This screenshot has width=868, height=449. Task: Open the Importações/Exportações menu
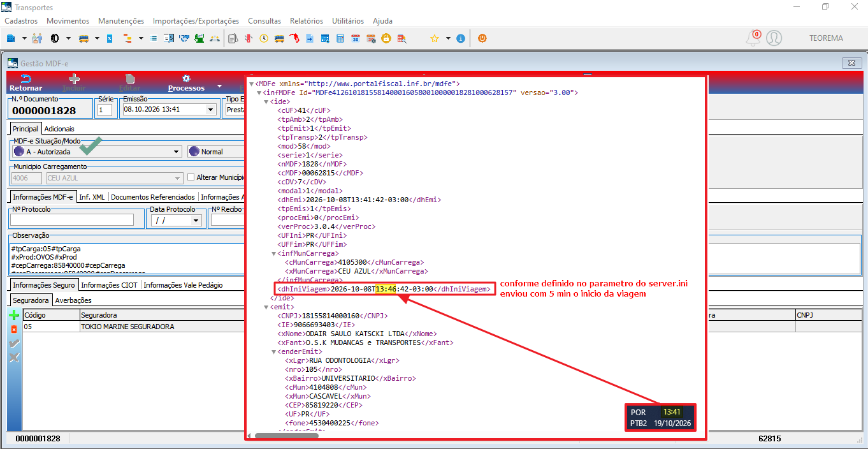point(196,21)
